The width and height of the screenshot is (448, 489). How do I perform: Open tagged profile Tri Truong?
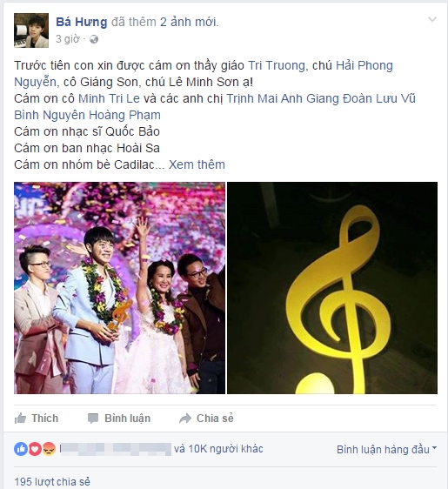pyautogui.click(x=277, y=65)
